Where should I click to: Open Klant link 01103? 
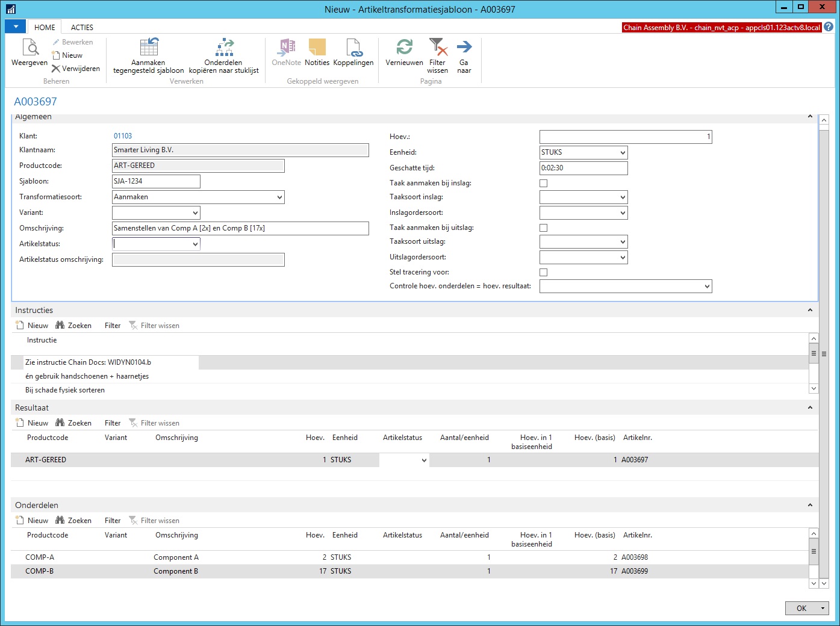pos(123,136)
